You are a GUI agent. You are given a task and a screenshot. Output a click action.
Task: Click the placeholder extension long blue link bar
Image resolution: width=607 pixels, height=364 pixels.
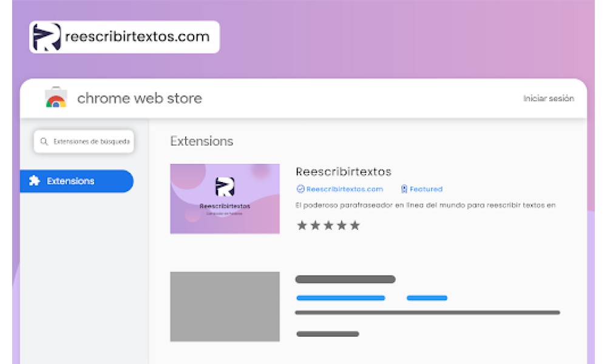(341, 298)
